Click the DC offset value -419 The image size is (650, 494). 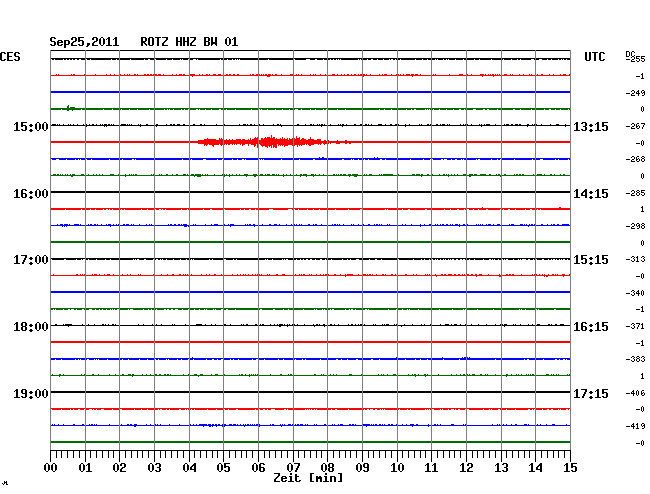coord(635,426)
